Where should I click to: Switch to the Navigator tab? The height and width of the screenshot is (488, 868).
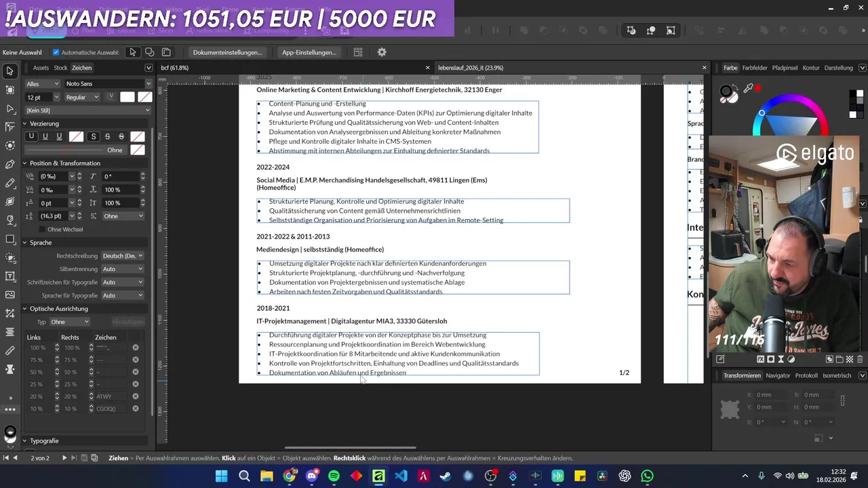(x=778, y=375)
